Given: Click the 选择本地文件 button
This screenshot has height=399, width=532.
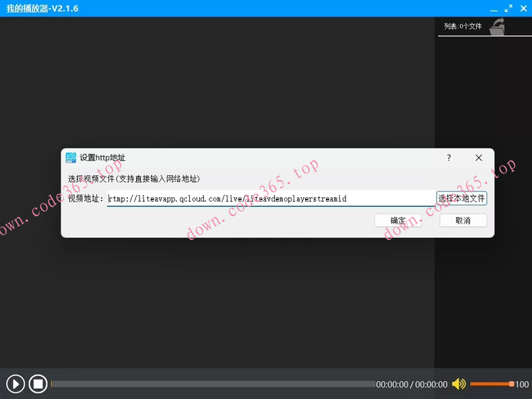Looking at the screenshot, I should (461, 199).
